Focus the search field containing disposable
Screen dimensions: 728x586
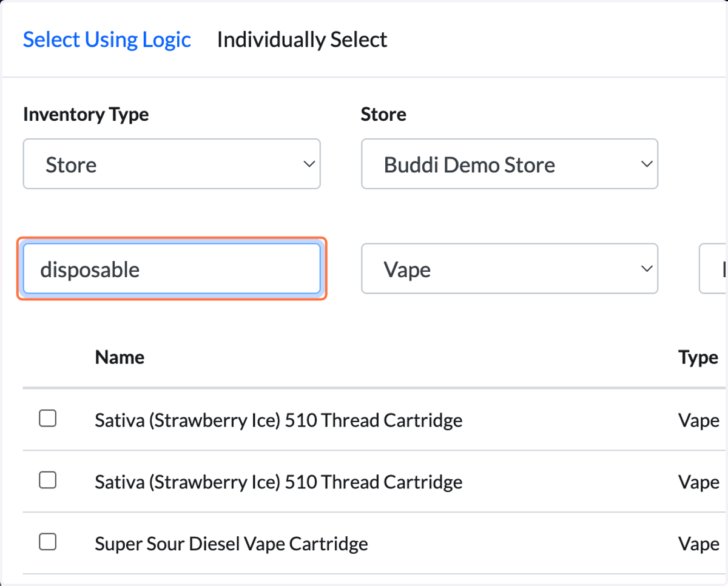pos(172,269)
